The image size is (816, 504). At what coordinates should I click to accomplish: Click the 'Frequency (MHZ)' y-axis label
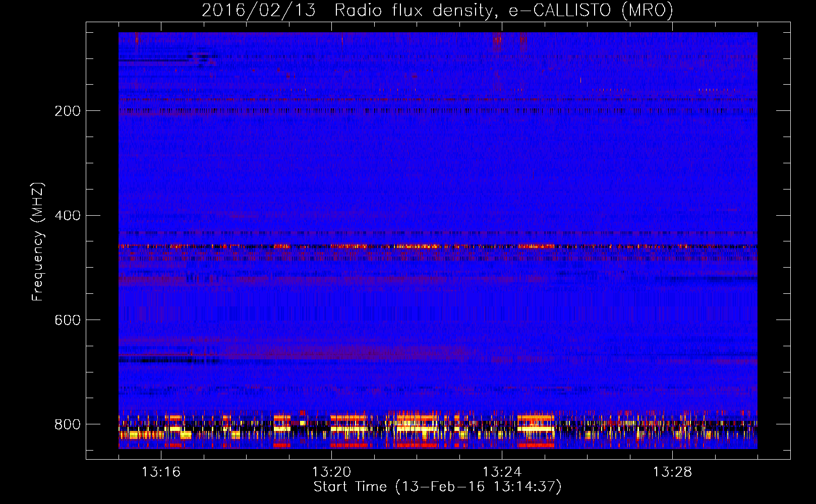coord(38,241)
